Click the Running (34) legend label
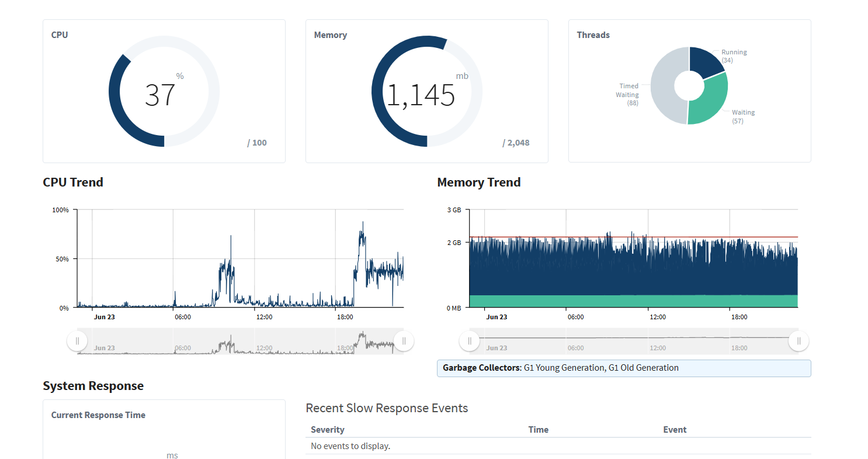The width and height of the screenshot is (868, 459). [734, 56]
